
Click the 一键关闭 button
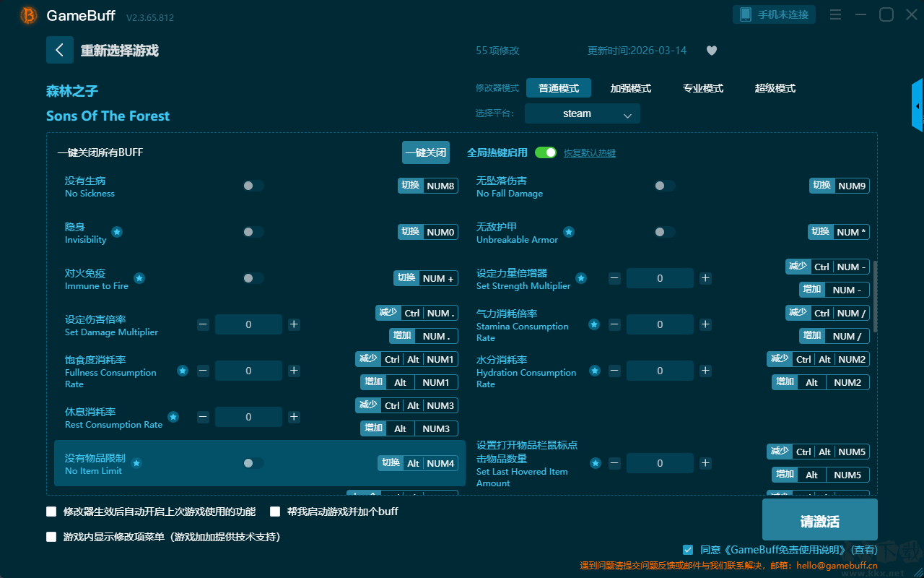tap(426, 152)
